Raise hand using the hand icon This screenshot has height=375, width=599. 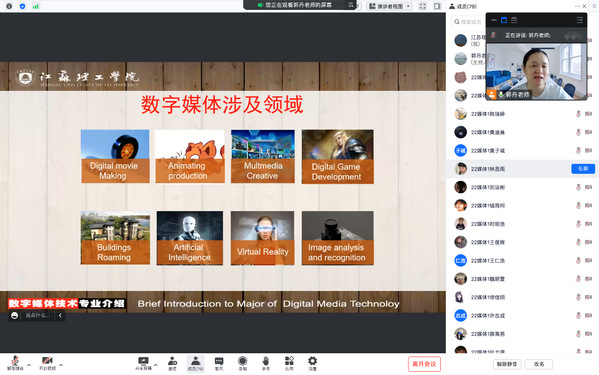coord(266,363)
